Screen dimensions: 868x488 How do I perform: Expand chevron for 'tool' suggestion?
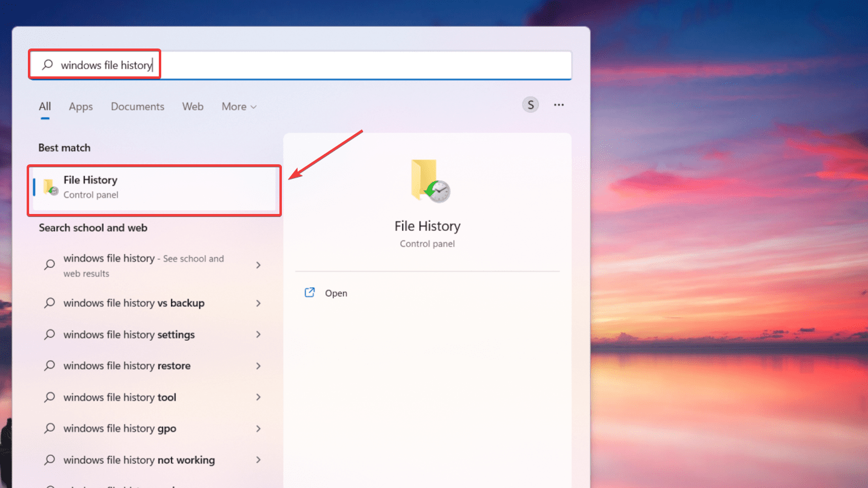coord(258,398)
